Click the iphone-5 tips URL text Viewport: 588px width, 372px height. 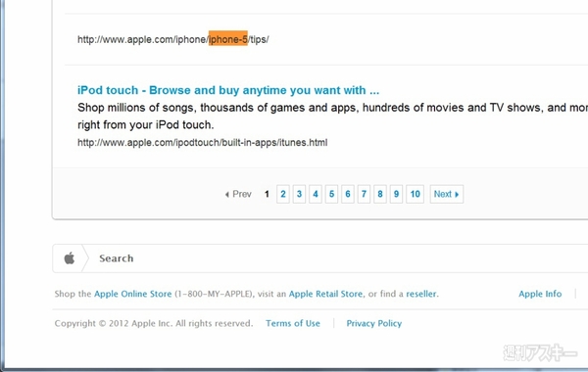tap(172, 39)
